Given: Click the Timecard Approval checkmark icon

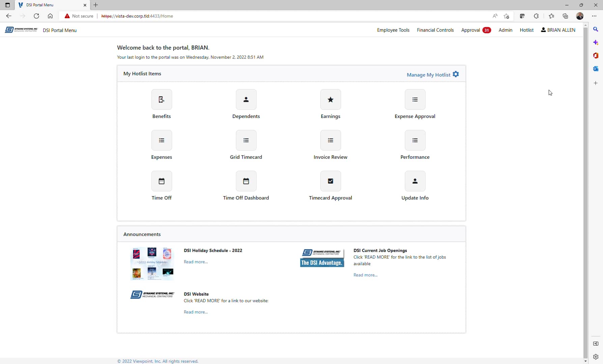Looking at the screenshot, I should click(331, 181).
